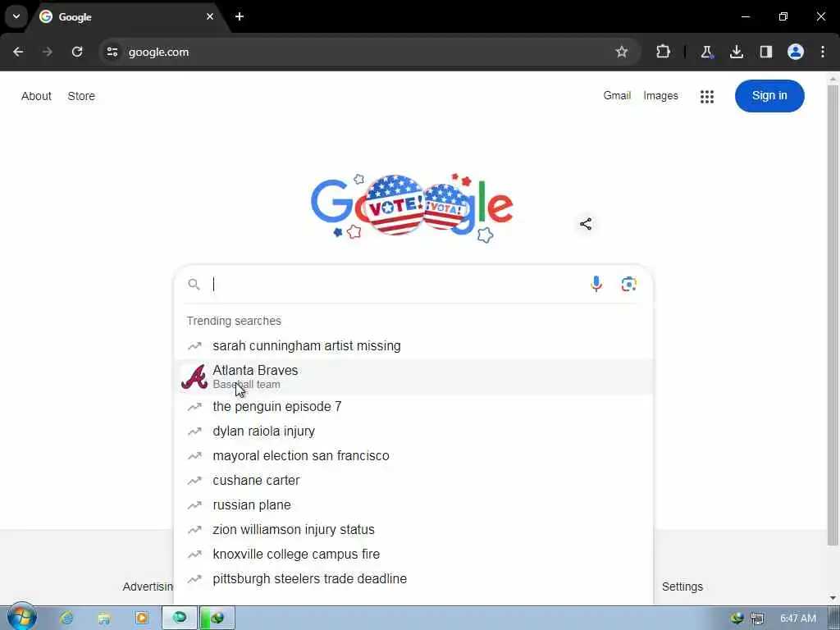
Task: Select suggestion mayoral election san francisco
Action: coord(413,456)
